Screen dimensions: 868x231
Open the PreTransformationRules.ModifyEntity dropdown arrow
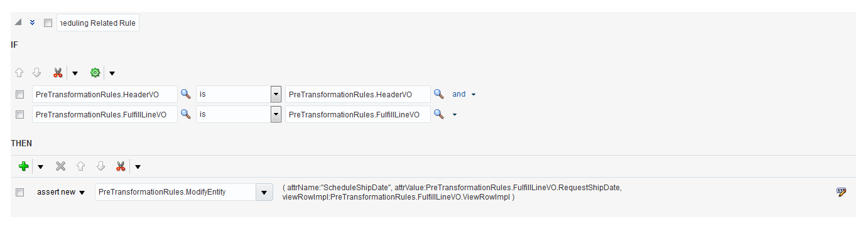[264, 192]
